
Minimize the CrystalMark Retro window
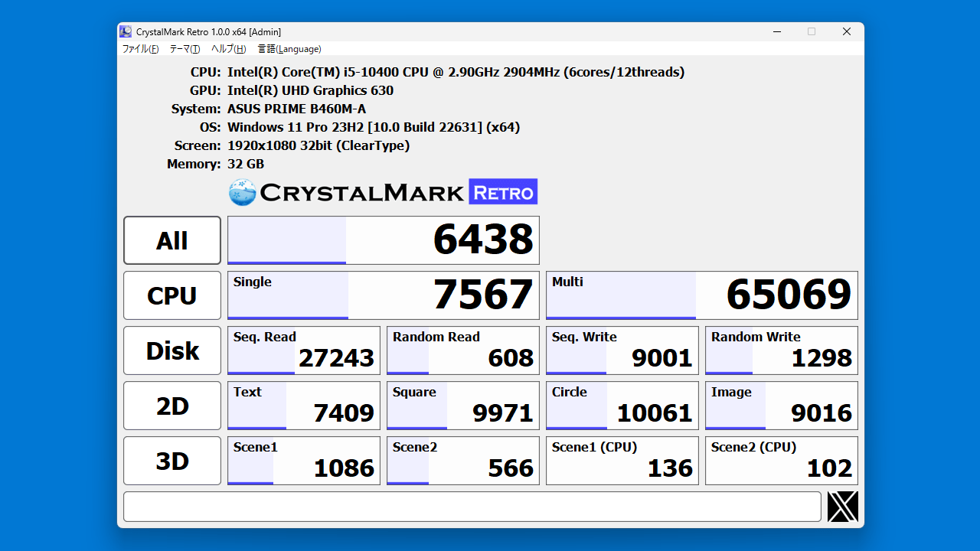pyautogui.click(x=776, y=31)
